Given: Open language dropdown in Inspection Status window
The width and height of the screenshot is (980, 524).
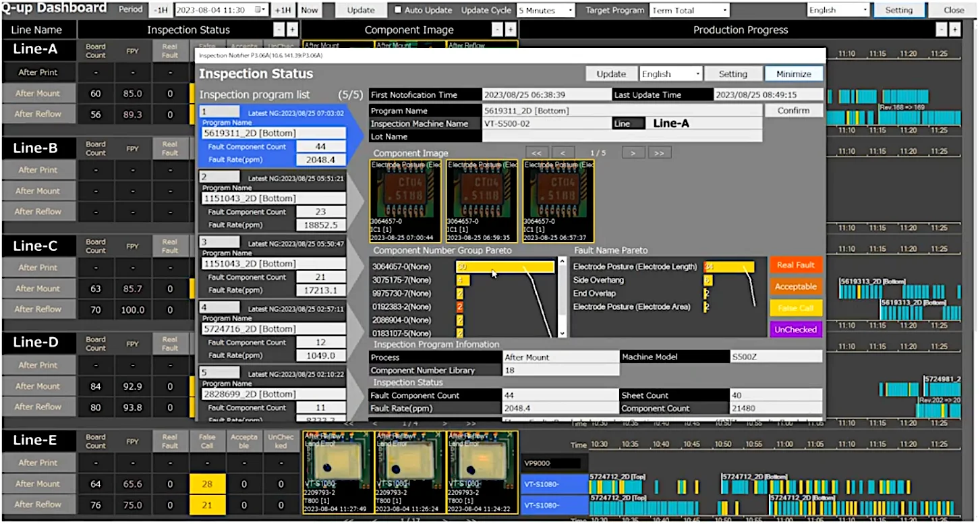Looking at the screenshot, I should click(x=671, y=74).
